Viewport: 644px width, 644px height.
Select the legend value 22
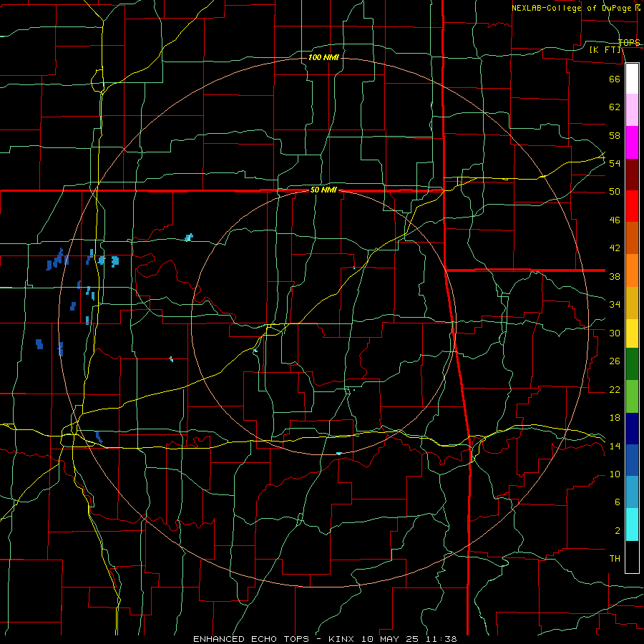615,389
